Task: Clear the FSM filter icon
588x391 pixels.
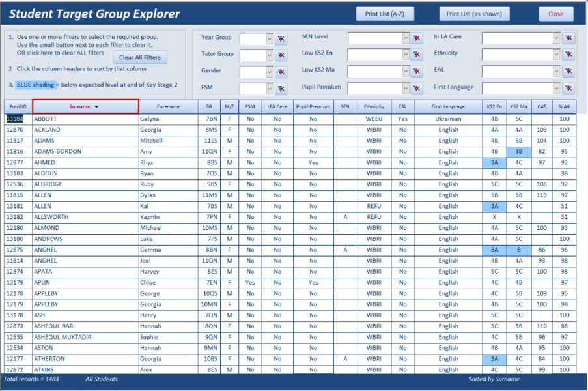Action: pos(281,89)
